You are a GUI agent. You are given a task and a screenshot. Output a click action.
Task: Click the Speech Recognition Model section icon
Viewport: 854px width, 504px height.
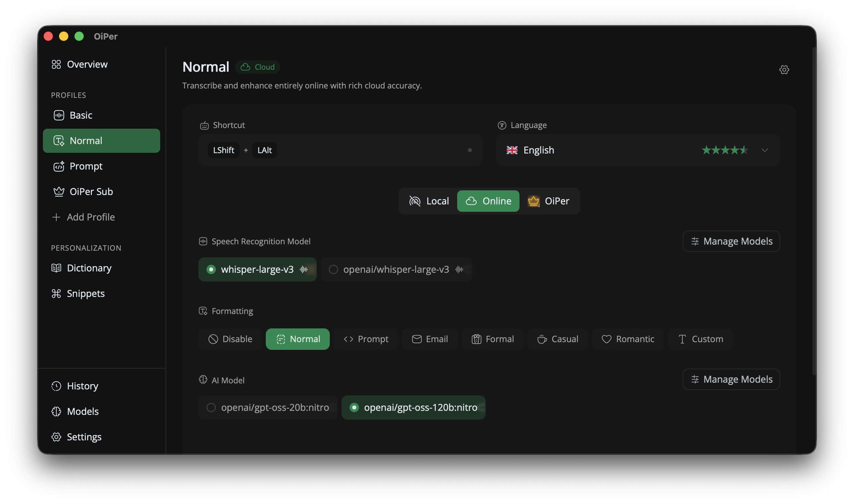[x=203, y=241]
